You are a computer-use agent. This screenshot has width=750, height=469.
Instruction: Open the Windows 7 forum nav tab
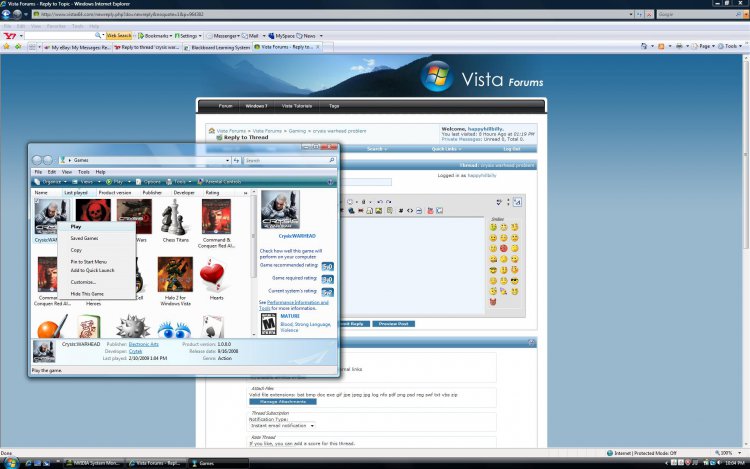click(x=256, y=106)
